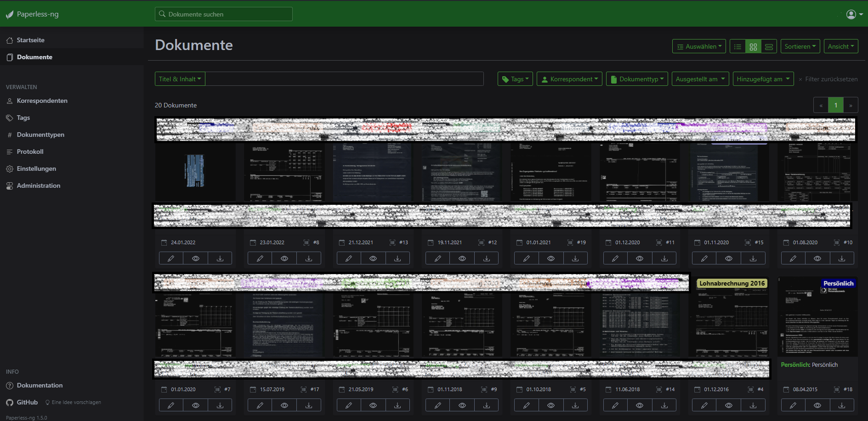This screenshot has height=421, width=868.
Task: Expand the Tags filter dropdown
Action: (515, 79)
